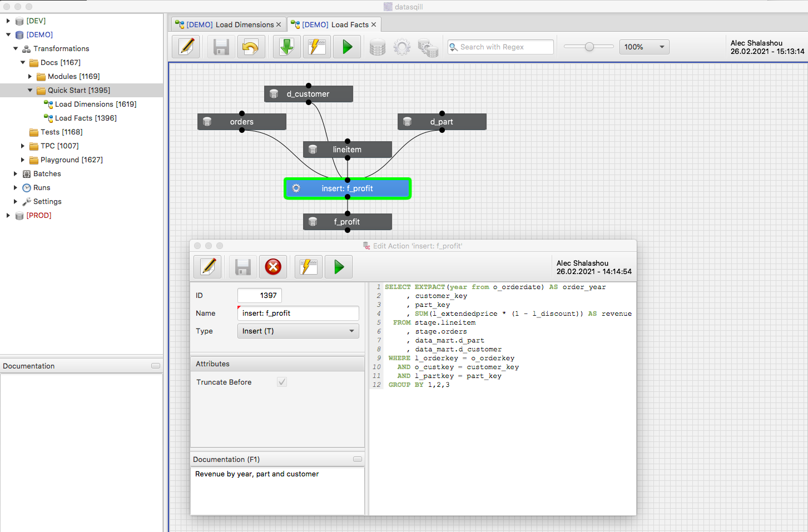Screen dimensions: 808x532
Task: Select the lineitem node in the diagram
Action: [347, 150]
